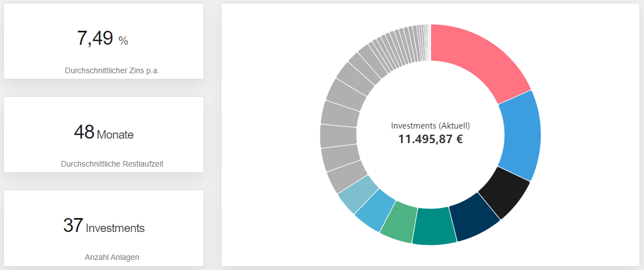Click the percent sign beside 7,49
Screen dimensions: 644x270
point(123,41)
